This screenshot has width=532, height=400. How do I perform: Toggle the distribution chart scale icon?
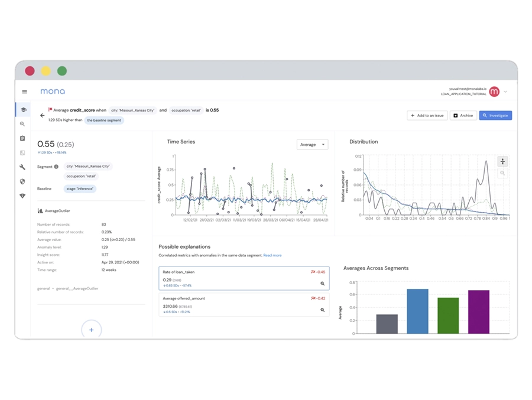(502, 161)
